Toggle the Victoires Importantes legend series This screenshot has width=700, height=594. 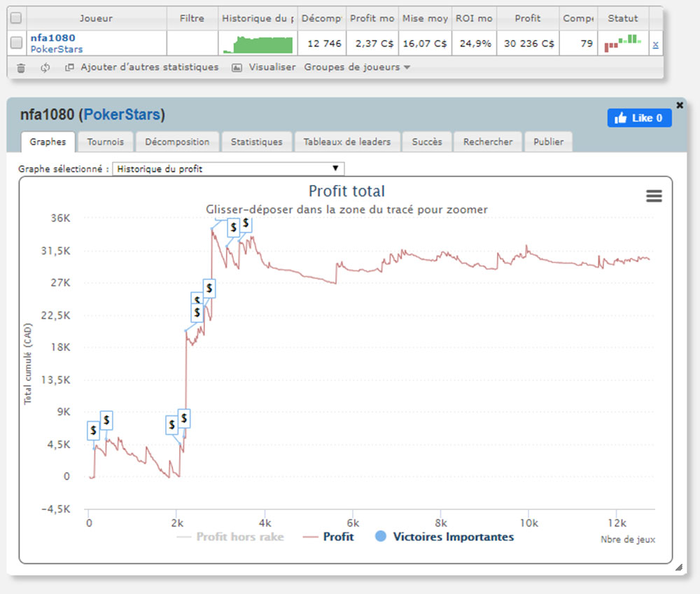(x=444, y=537)
